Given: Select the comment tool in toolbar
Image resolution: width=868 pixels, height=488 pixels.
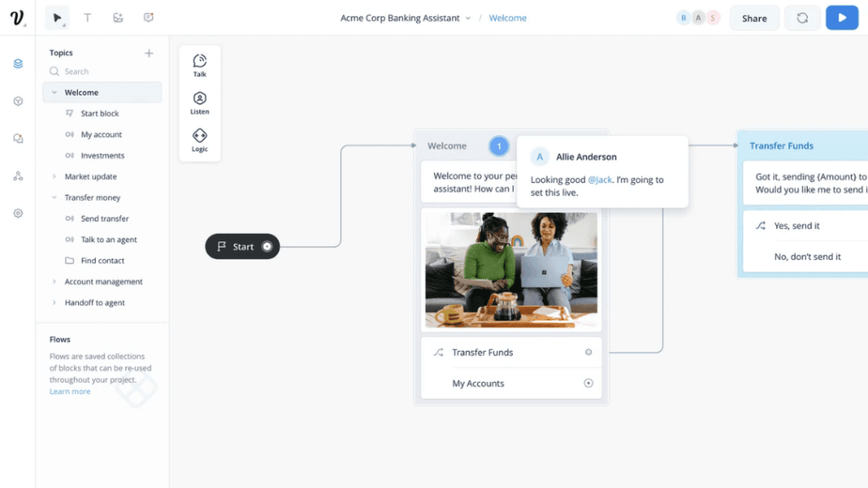Looking at the screenshot, I should click(x=148, y=18).
